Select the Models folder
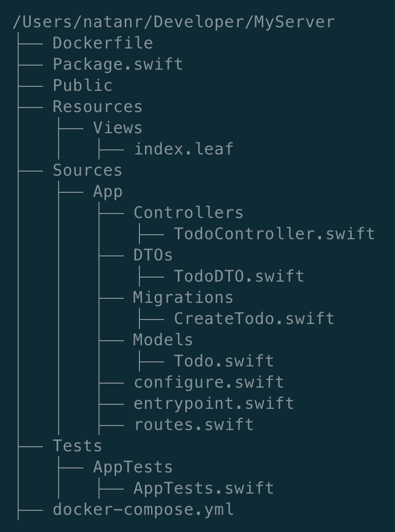Screen dimensions: 395x532 [x=163, y=340]
